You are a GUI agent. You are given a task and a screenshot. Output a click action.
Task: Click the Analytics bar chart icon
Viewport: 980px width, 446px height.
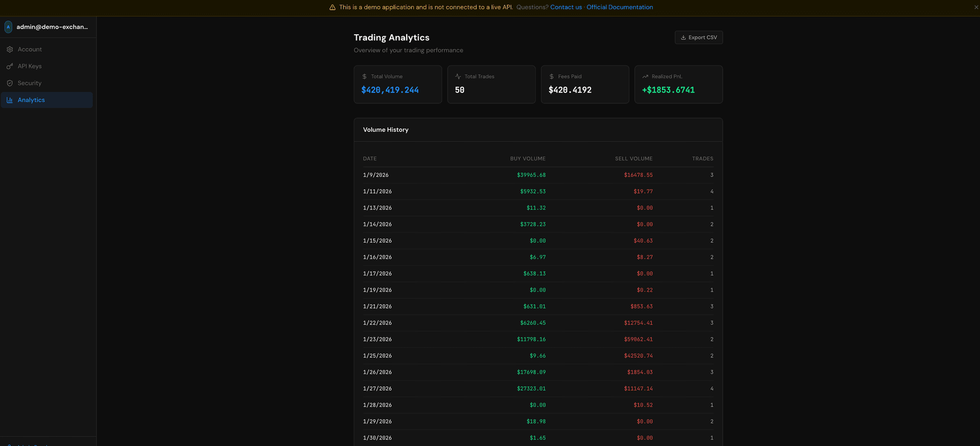click(10, 100)
